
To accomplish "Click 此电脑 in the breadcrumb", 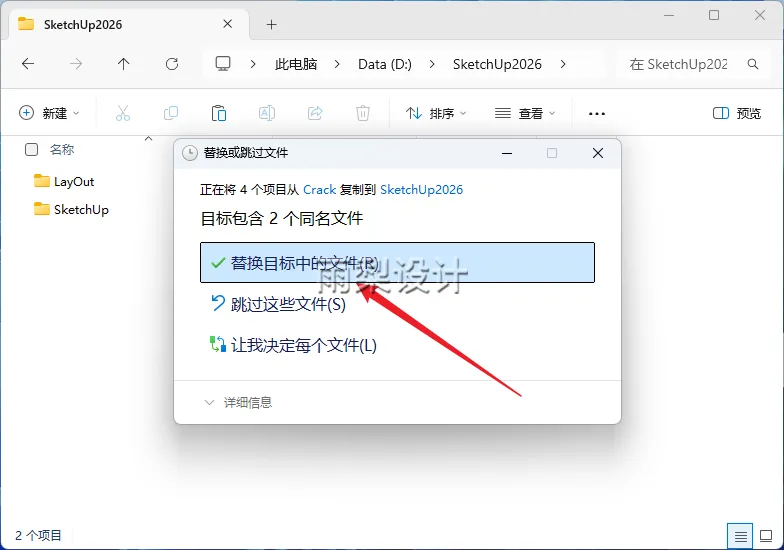I will pos(296,64).
